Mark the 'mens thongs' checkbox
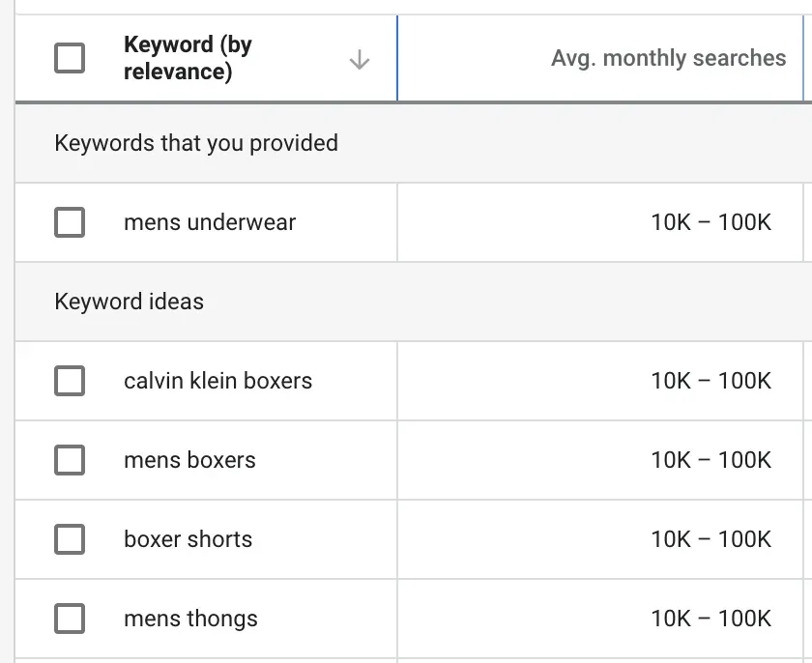The image size is (812, 663). 70,619
